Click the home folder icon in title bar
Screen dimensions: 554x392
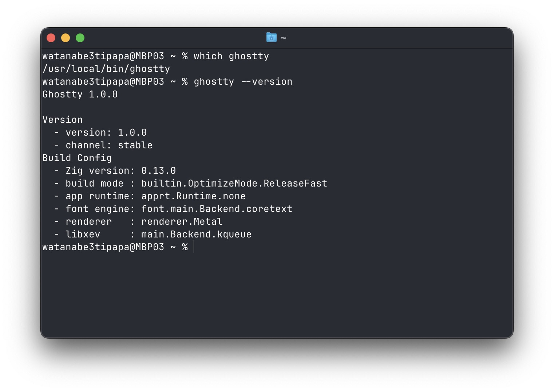[272, 37]
